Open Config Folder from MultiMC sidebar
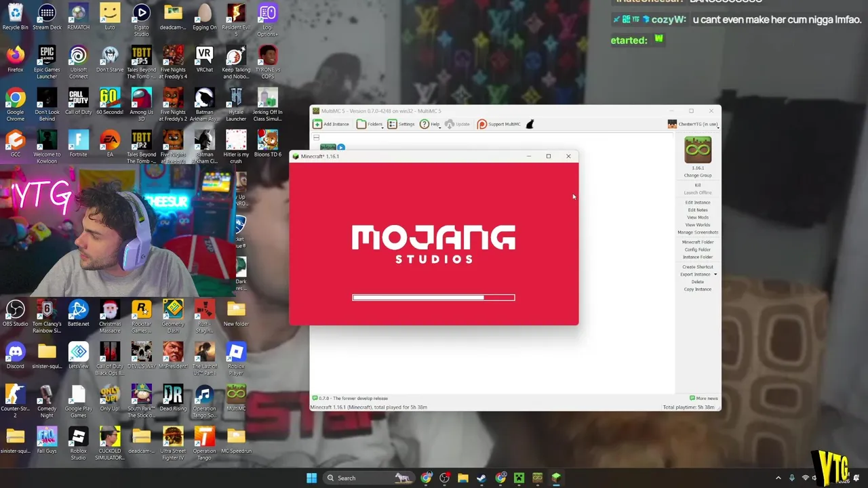This screenshot has width=868, height=488. point(698,249)
